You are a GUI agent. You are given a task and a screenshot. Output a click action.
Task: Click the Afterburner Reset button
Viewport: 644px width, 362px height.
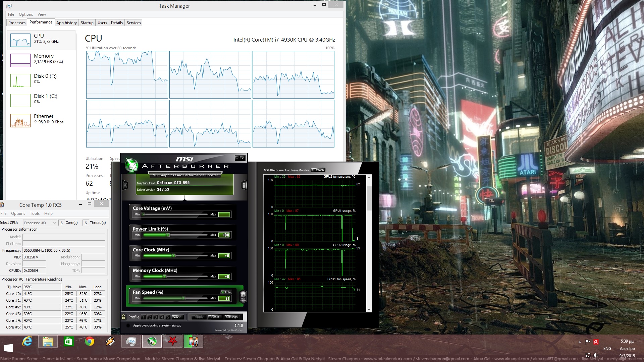pyautogui.click(x=215, y=317)
